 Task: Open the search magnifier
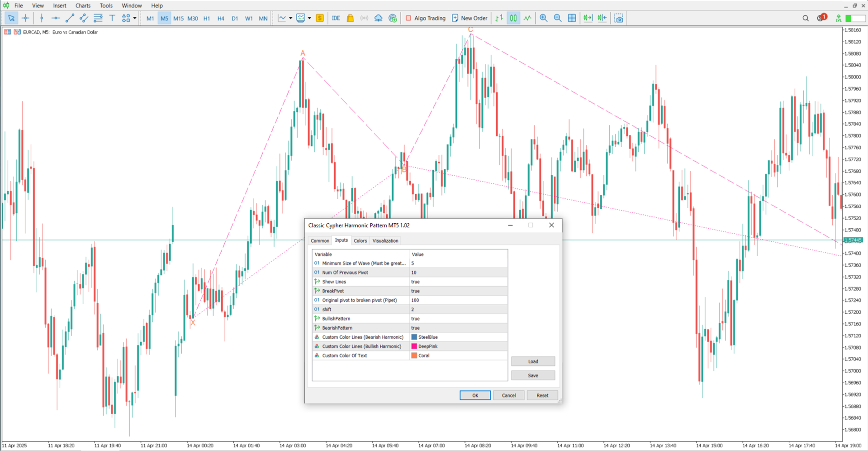tap(806, 18)
